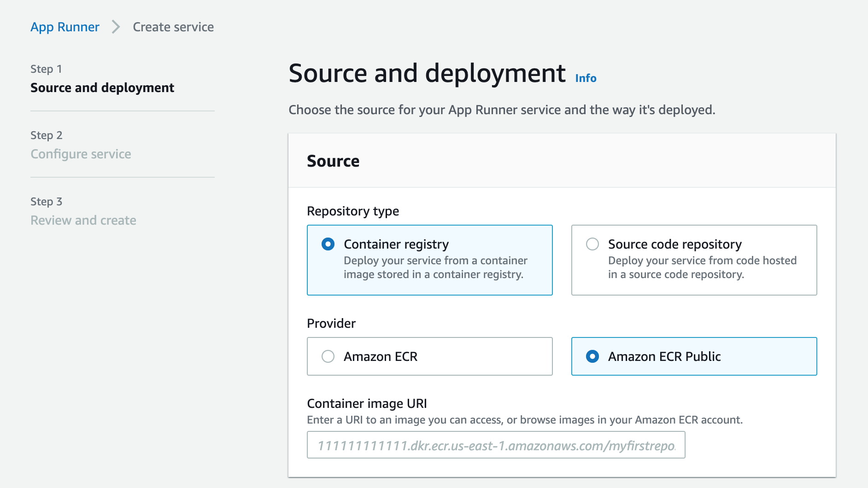
Task: Choose the Amazon ECR Public provider option
Action: pyautogui.click(x=593, y=356)
